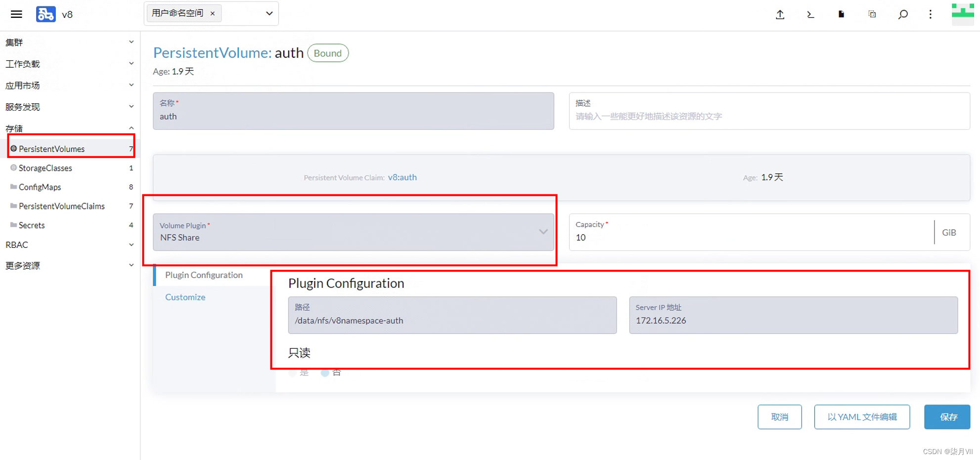Click the GiB capacity unit label

click(x=949, y=232)
